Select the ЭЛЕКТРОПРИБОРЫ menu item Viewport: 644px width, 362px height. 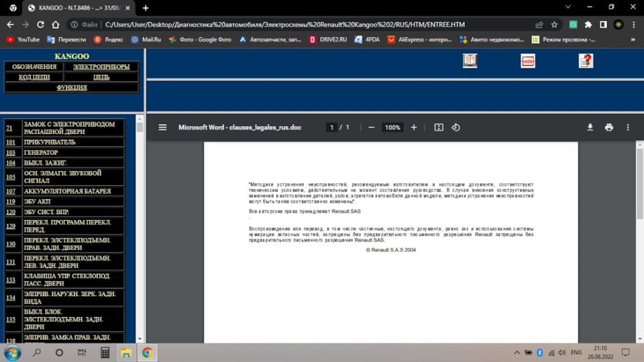point(101,66)
